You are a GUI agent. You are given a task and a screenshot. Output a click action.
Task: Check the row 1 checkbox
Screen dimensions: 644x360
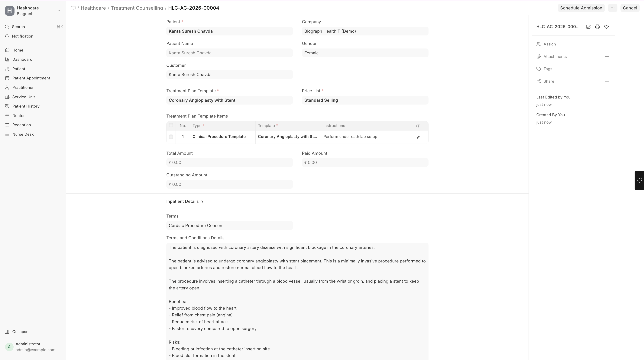[171, 137]
